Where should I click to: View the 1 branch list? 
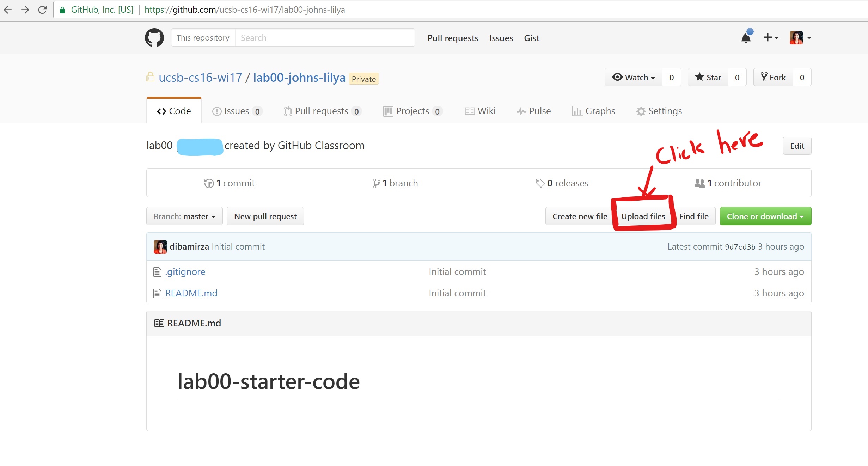click(x=395, y=183)
